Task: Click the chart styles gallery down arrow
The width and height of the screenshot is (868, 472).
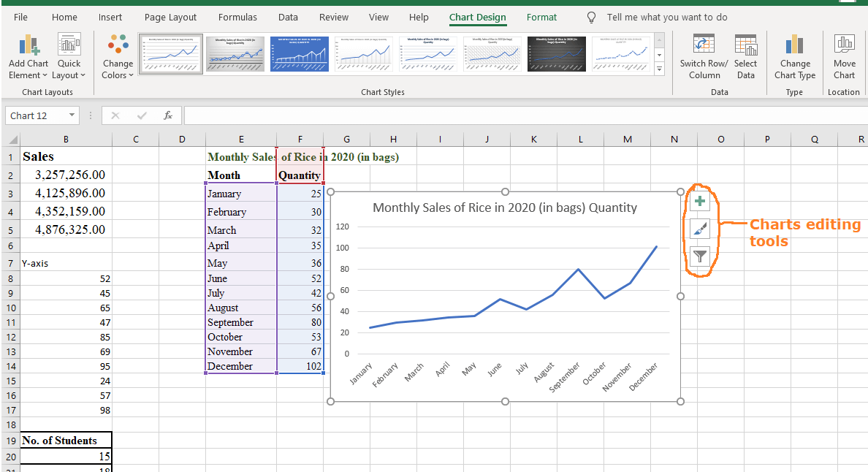Action: tap(659, 55)
